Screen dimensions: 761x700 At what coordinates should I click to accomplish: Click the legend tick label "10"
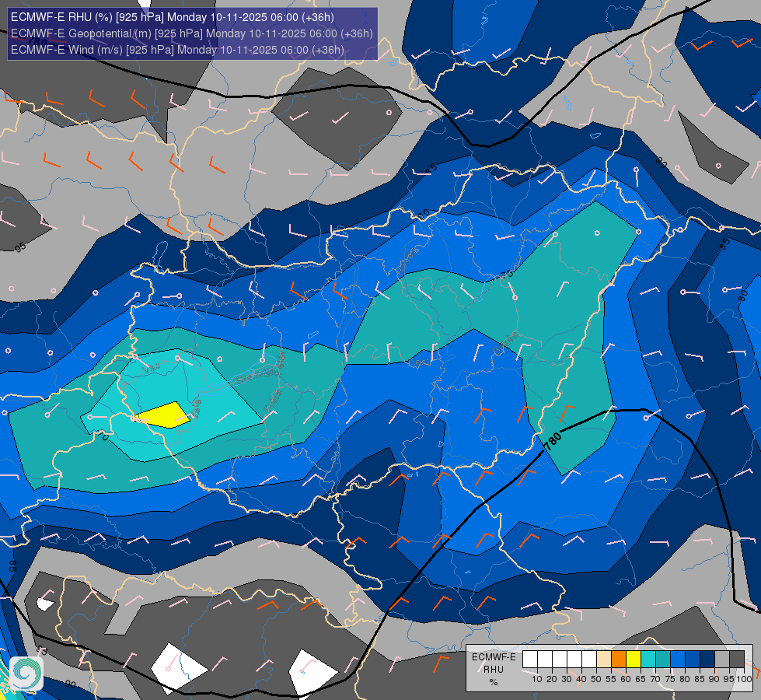(537, 679)
